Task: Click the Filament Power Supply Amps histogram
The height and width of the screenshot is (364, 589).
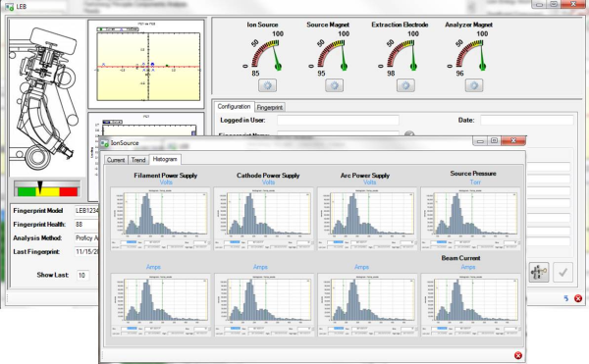Action: click(x=160, y=304)
